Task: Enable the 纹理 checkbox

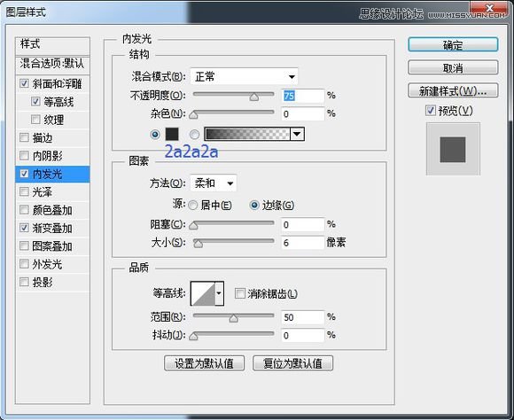Action: 35,120
